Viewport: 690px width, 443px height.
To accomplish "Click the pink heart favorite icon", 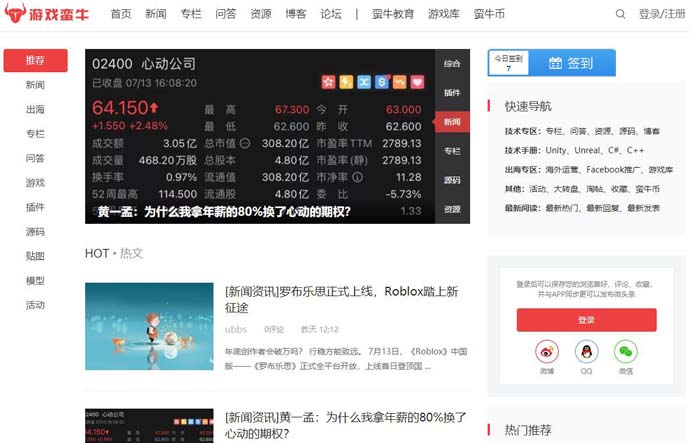I will pos(417,82).
